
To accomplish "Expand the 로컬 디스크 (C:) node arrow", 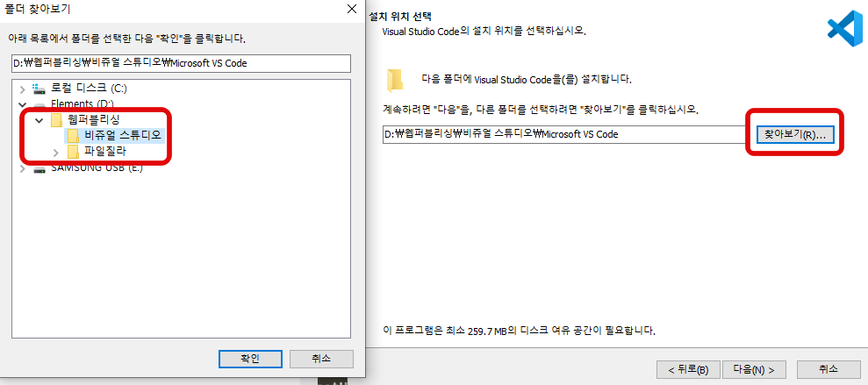I will point(22,89).
